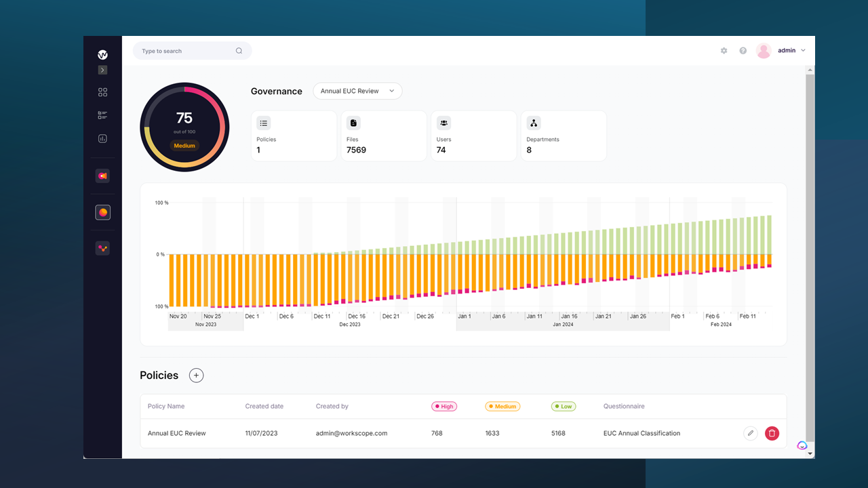The image size is (868, 488).
Task: Click the Files card document icon
Action: click(353, 123)
